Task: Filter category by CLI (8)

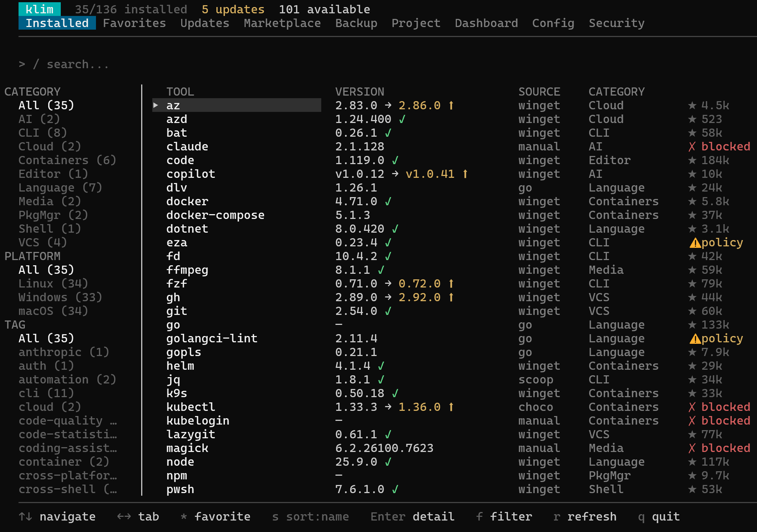Action: (x=43, y=133)
